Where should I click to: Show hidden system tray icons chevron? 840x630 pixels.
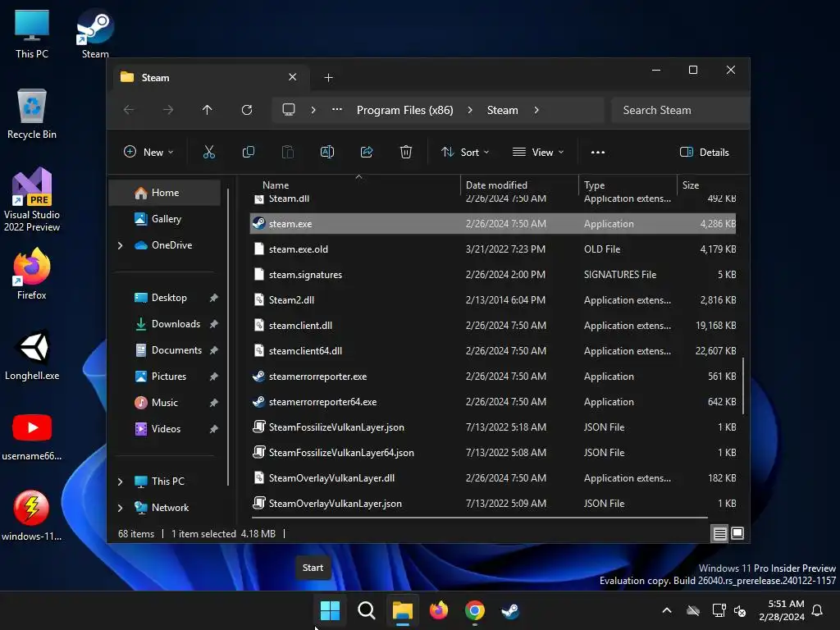click(x=667, y=610)
